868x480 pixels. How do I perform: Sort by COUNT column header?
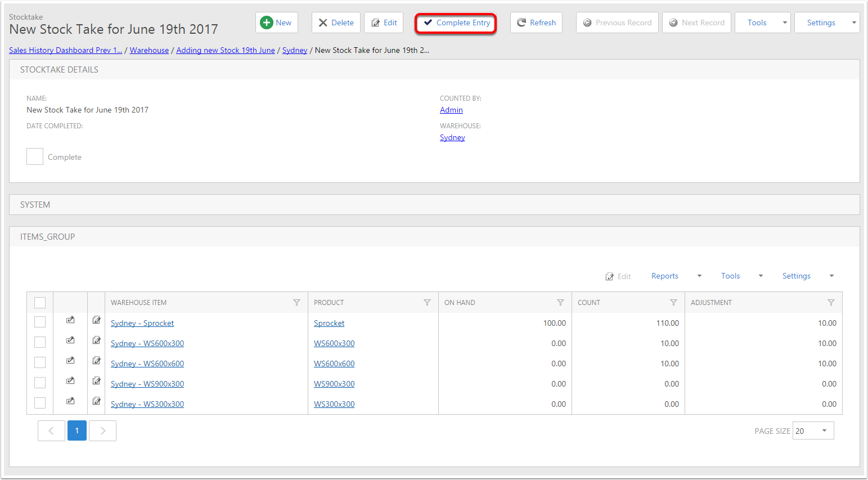[x=589, y=303]
